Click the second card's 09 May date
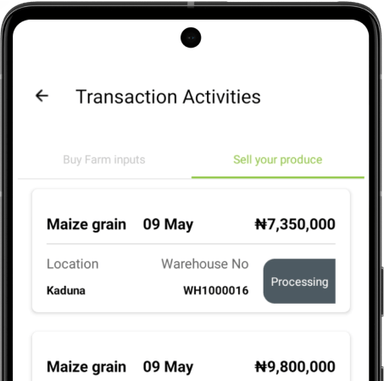384x381 pixels. coord(168,367)
